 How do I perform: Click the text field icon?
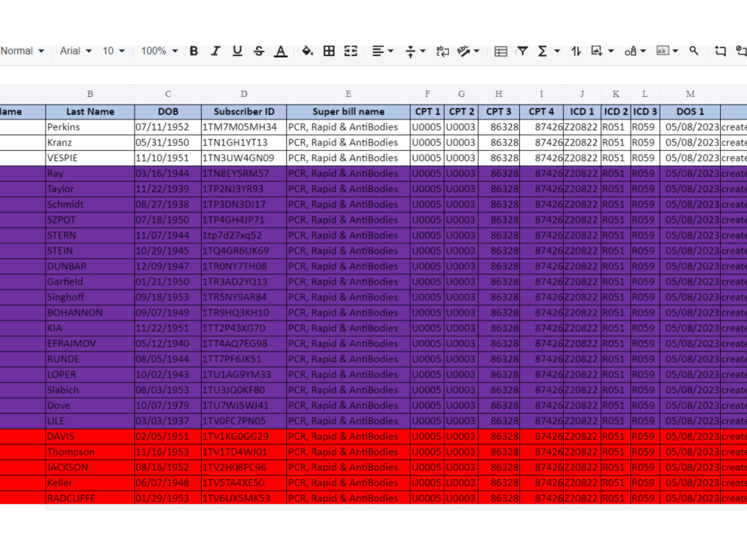tap(663, 51)
